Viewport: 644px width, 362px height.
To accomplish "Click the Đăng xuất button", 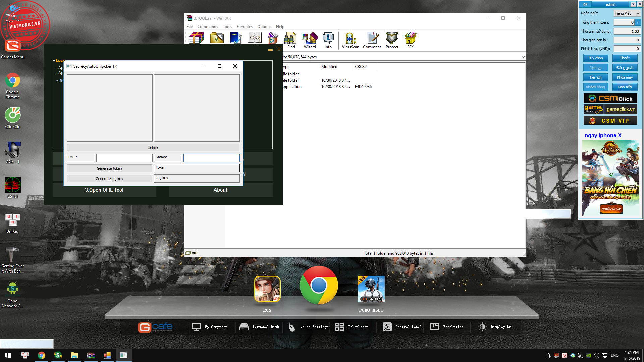I will pyautogui.click(x=625, y=68).
